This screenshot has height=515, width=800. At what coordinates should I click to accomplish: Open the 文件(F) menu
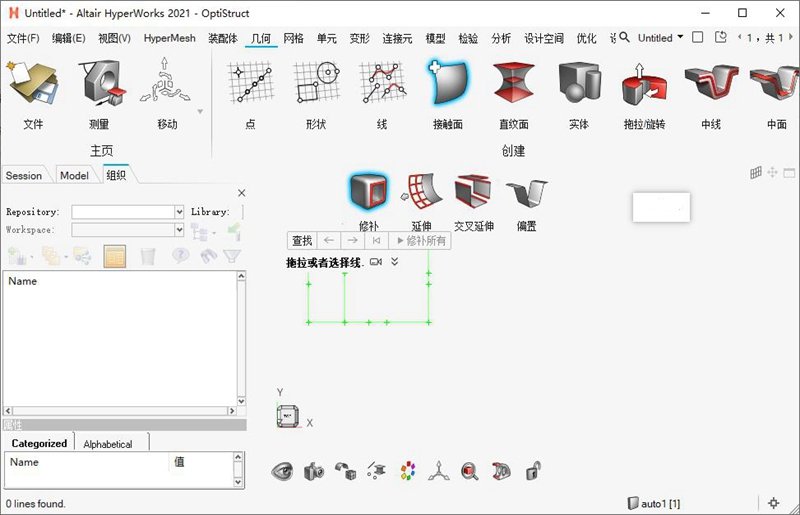[23, 38]
